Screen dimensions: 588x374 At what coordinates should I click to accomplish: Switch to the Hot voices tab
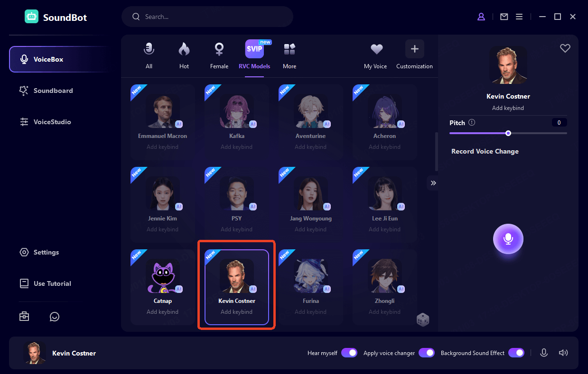184,55
